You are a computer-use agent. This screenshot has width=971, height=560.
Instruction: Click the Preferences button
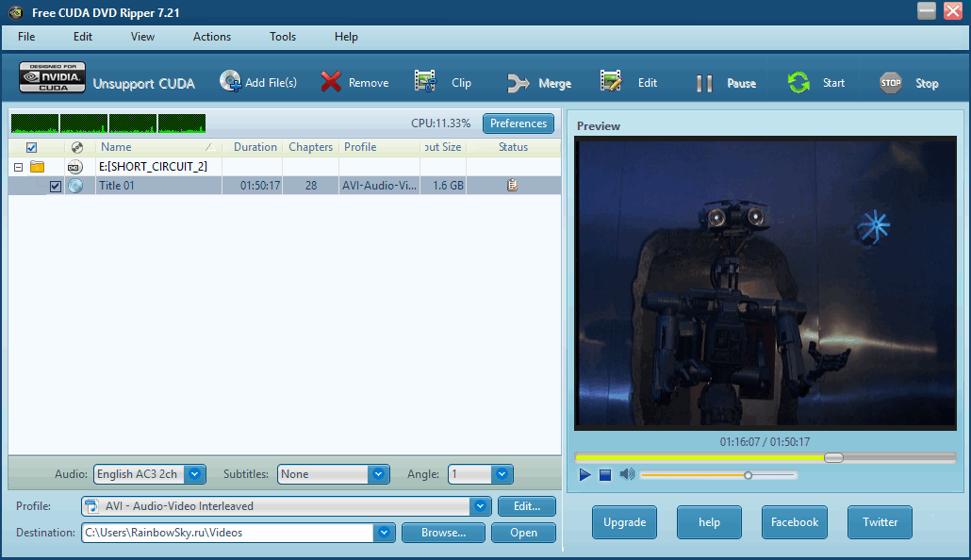(518, 124)
